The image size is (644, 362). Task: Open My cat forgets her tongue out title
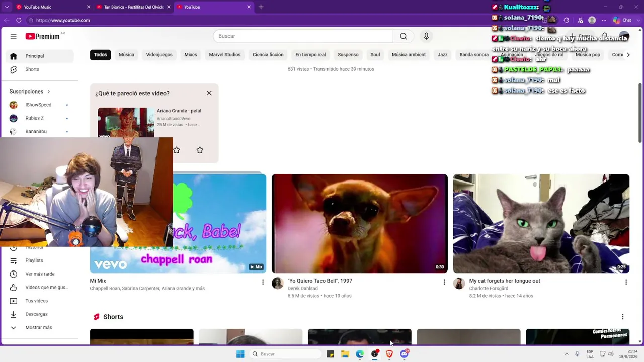[505, 281]
